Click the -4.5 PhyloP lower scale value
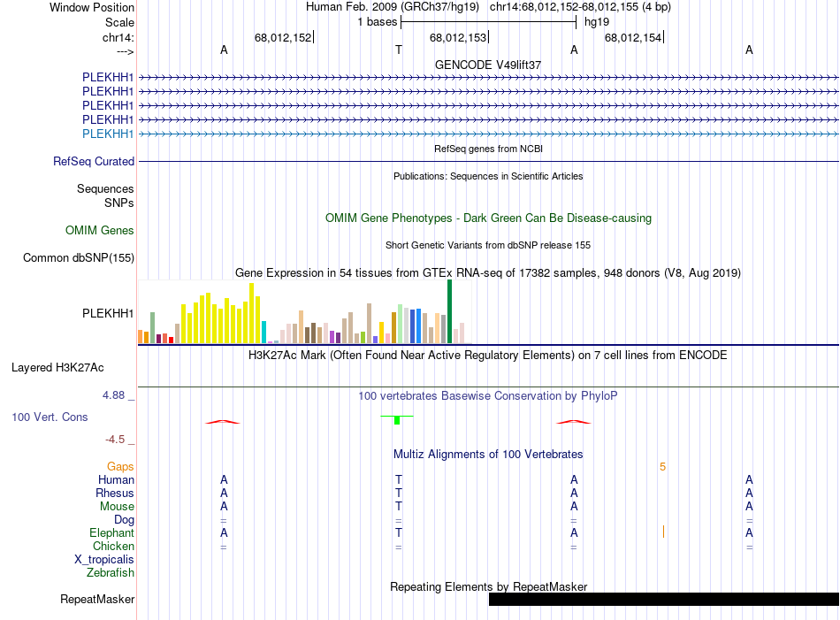 [x=115, y=440]
